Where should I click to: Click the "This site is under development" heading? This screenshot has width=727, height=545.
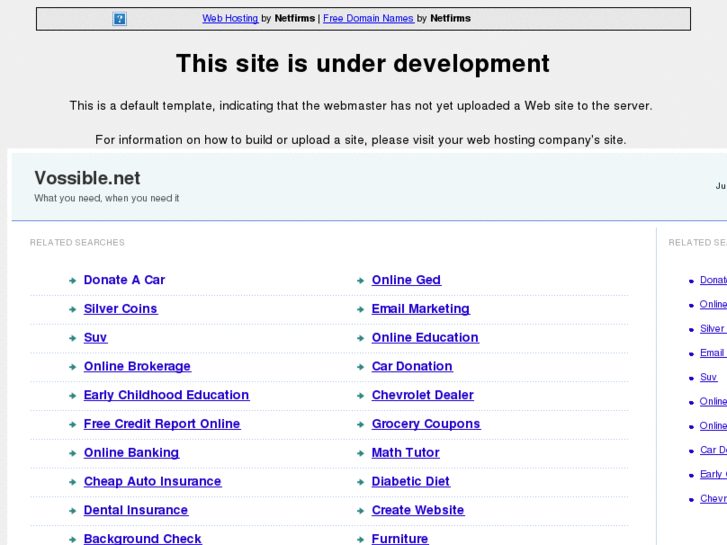pos(363,64)
